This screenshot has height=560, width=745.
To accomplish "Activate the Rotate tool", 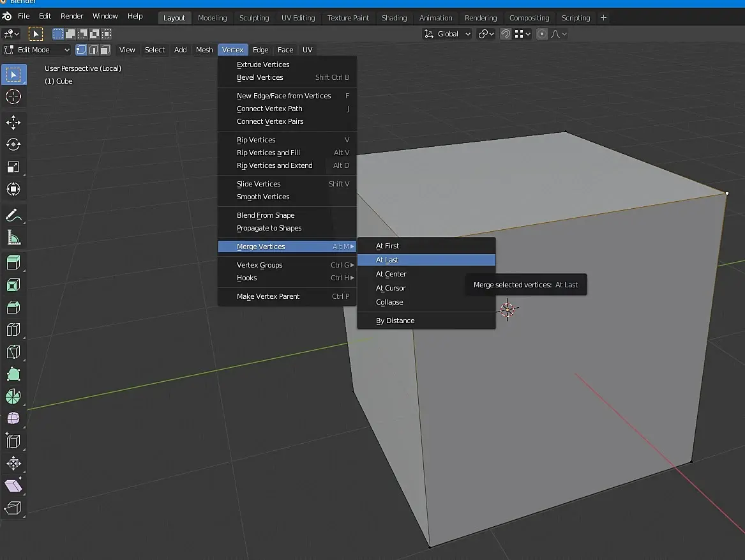I will [x=13, y=144].
